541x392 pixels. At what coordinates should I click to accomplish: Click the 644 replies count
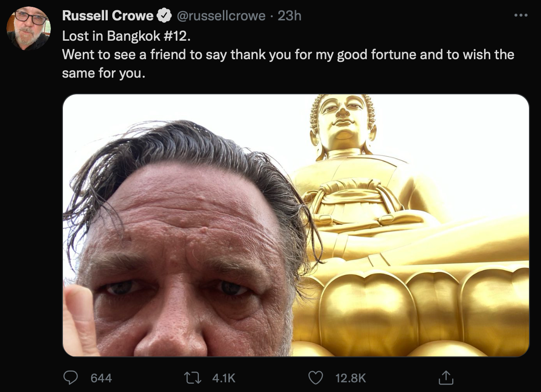coord(101,378)
